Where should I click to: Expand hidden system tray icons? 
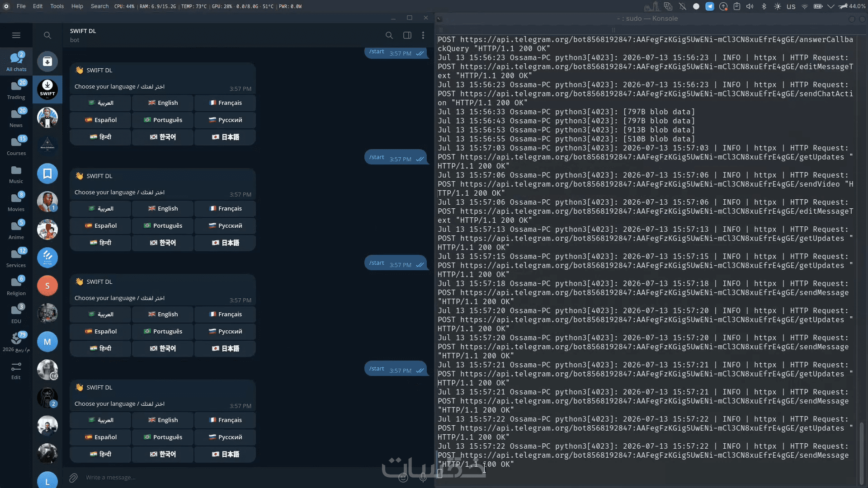(x=831, y=6)
